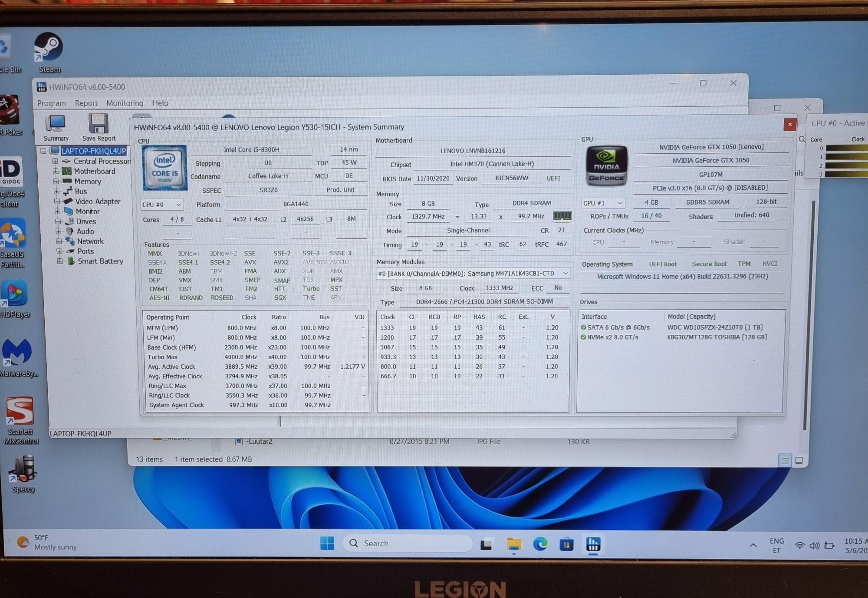This screenshot has height=598, width=868.
Task: Select LAPTOP-FKHQL4UP tree item
Action: click(94, 151)
